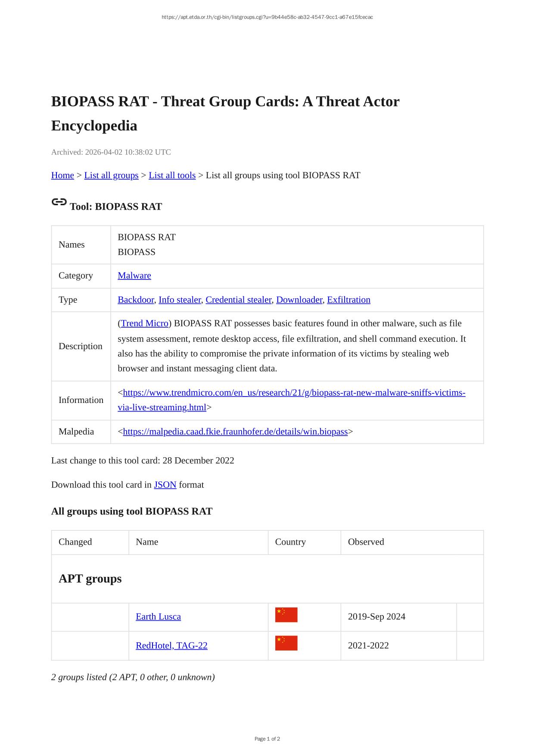Select the Info stealer type link

click(180, 300)
